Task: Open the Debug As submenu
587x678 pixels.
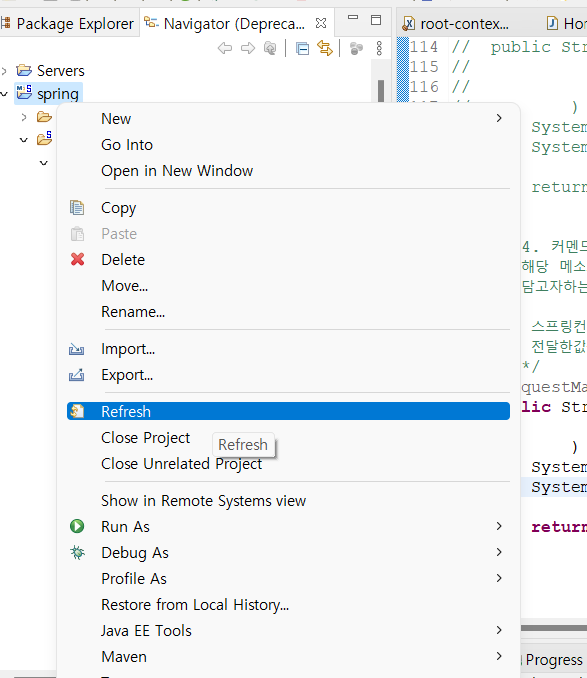Action: pyautogui.click(x=288, y=553)
